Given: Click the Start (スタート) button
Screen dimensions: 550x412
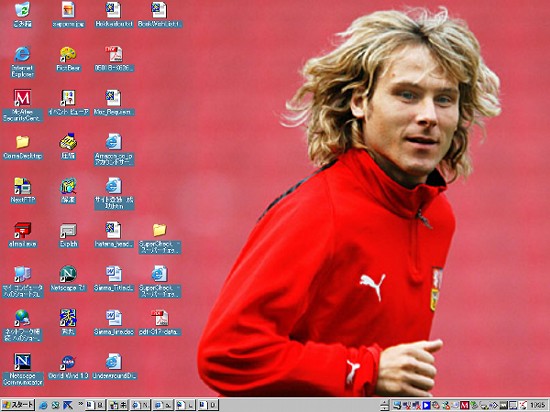Looking at the screenshot, I should pyautogui.click(x=18, y=405).
